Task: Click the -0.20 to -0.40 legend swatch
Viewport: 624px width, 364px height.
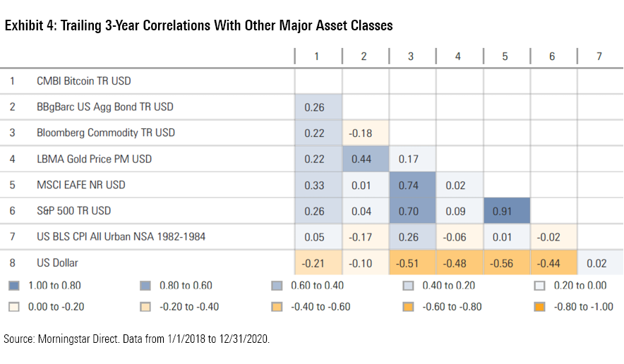Action: coord(146,307)
